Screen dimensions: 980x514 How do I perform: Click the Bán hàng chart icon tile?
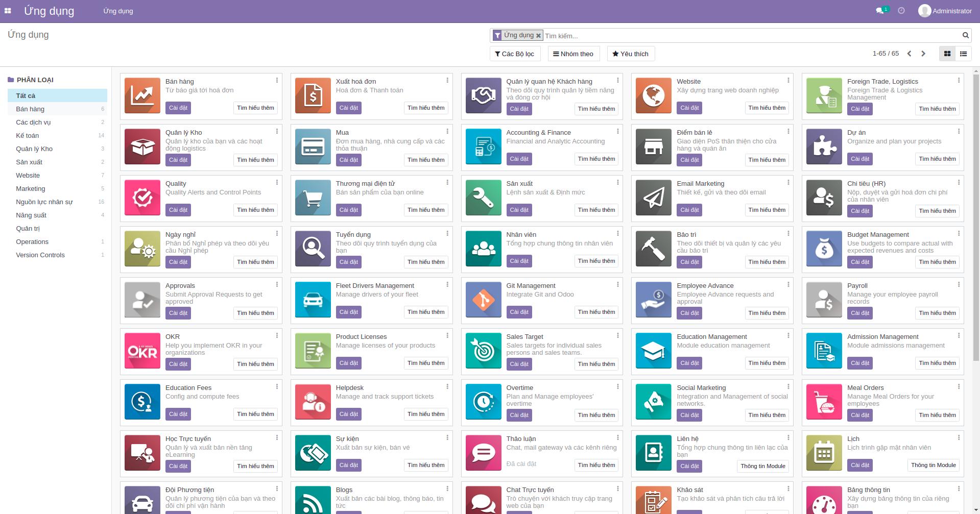pos(142,95)
